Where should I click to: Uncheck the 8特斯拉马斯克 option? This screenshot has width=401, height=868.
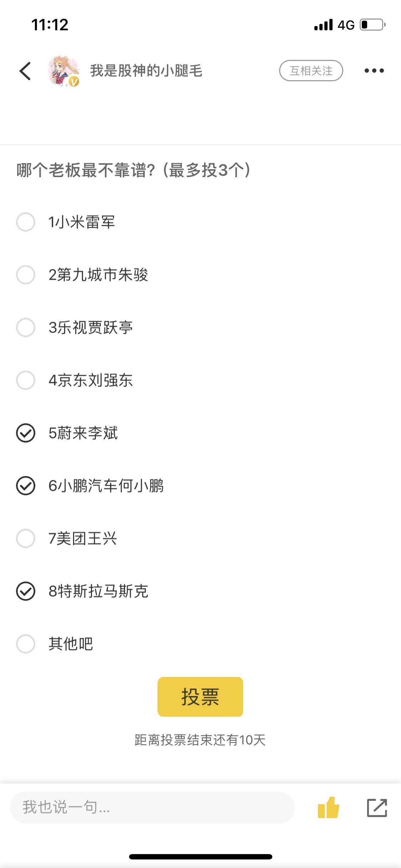(x=26, y=591)
